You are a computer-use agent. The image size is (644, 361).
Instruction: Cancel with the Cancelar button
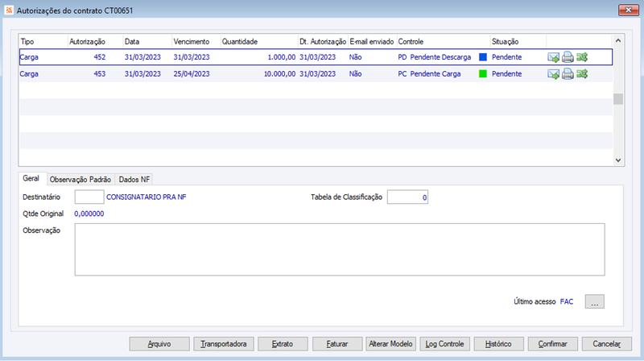click(607, 344)
